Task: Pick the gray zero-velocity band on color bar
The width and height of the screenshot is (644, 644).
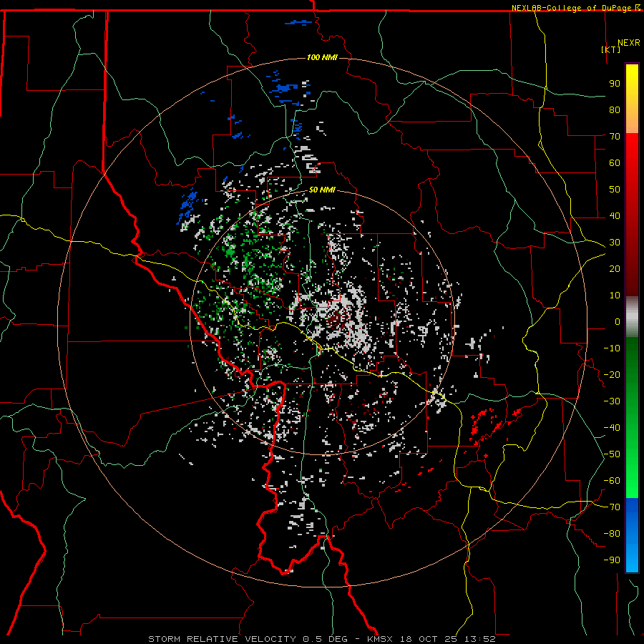Action: point(632,317)
